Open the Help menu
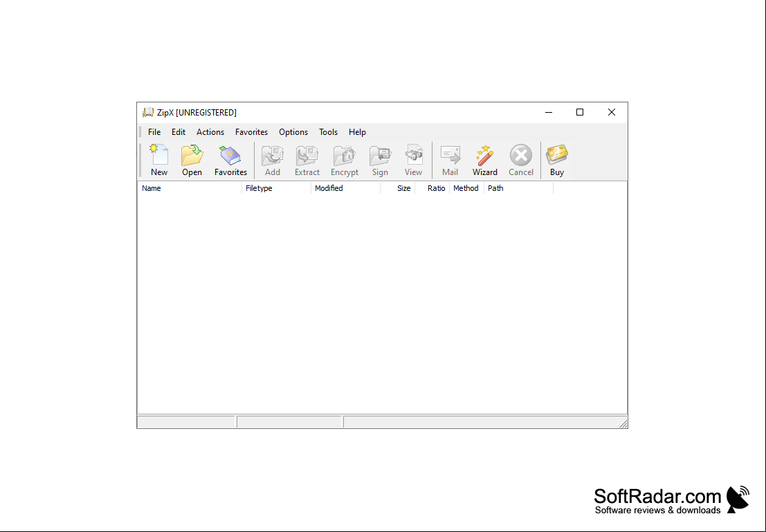 click(357, 132)
